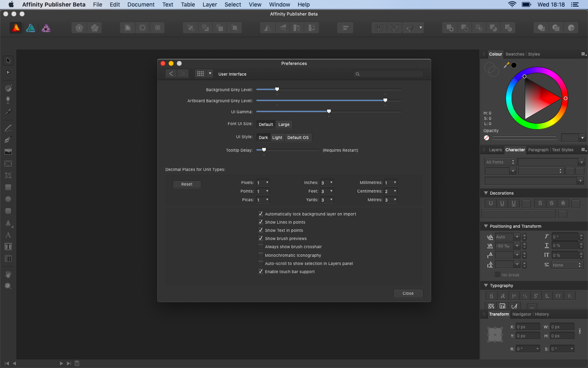The width and height of the screenshot is (588, 368).
Task: Click the first page navigation icon
Action: tap(7, 363)
